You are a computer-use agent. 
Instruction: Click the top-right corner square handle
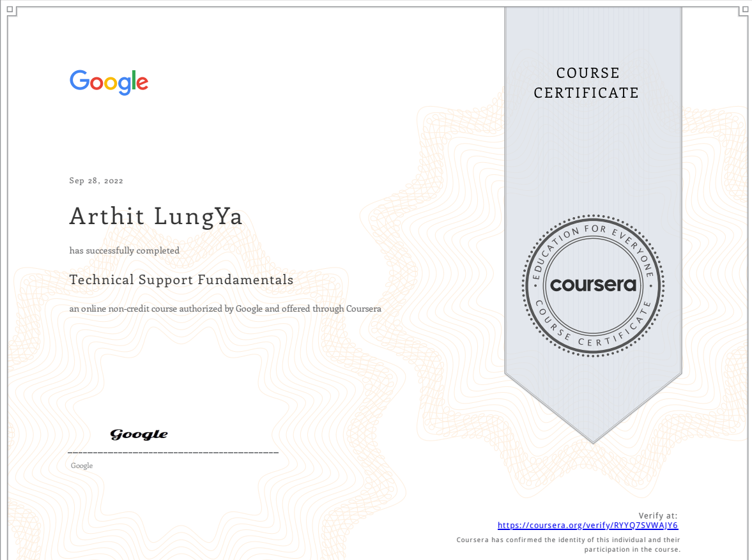pos(743,10)
